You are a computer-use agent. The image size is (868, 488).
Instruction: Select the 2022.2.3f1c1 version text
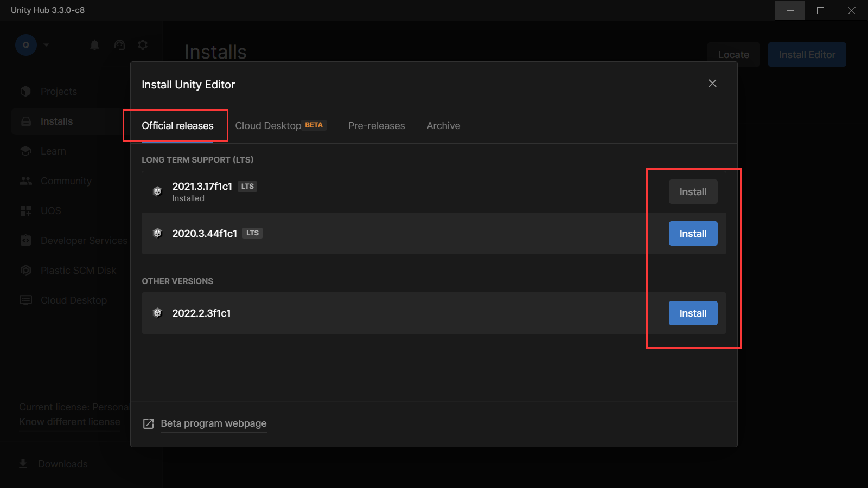(x=201, y=313)
